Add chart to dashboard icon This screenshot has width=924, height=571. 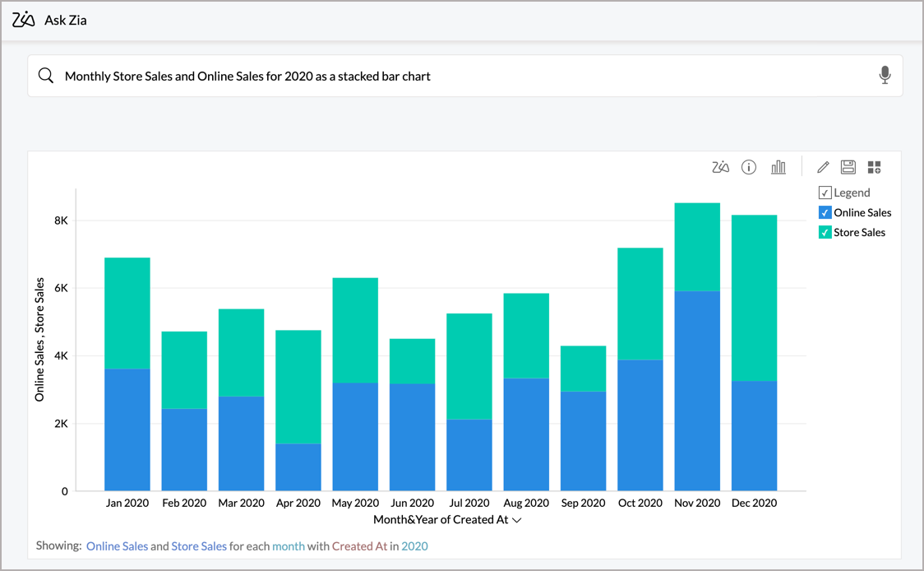pos(874,167)
